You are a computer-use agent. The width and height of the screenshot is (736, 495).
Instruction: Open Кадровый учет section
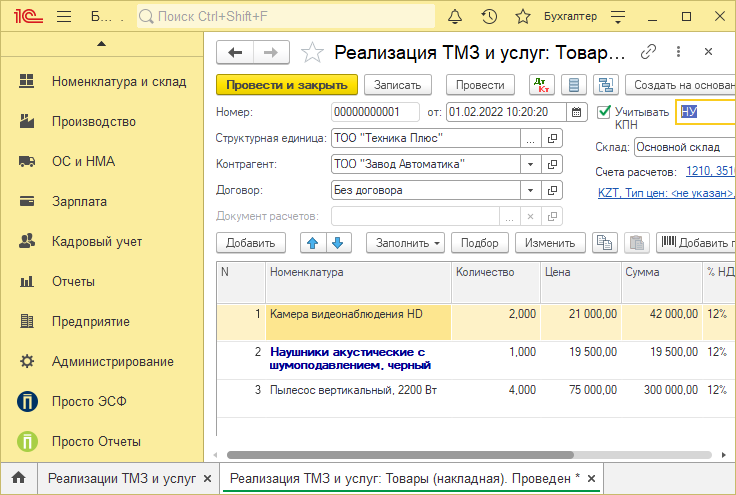click(103, 242)
